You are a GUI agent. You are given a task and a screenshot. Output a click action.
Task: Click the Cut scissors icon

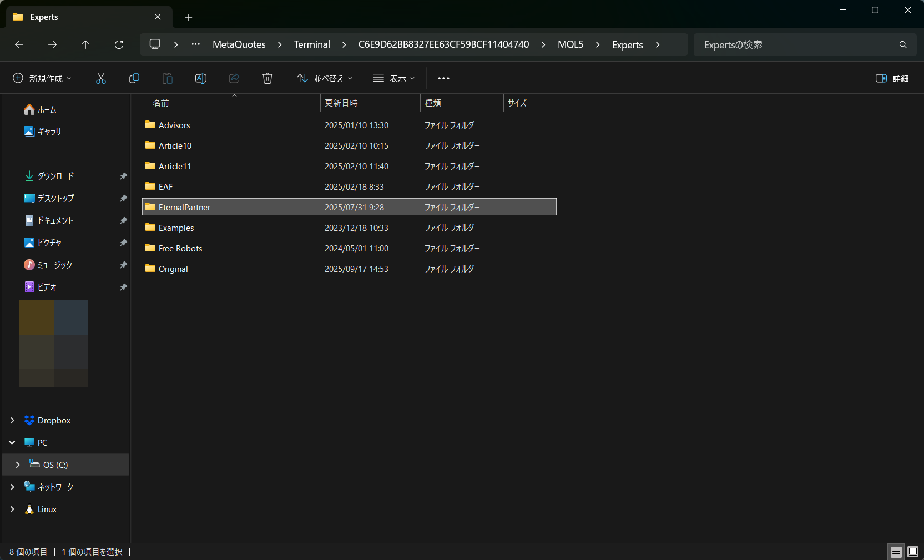click(x=100, y=78)
